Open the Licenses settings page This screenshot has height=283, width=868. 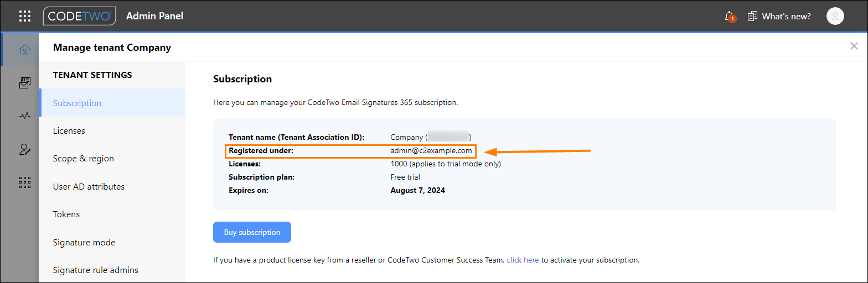pyautogui.click(x=112, y=131)
